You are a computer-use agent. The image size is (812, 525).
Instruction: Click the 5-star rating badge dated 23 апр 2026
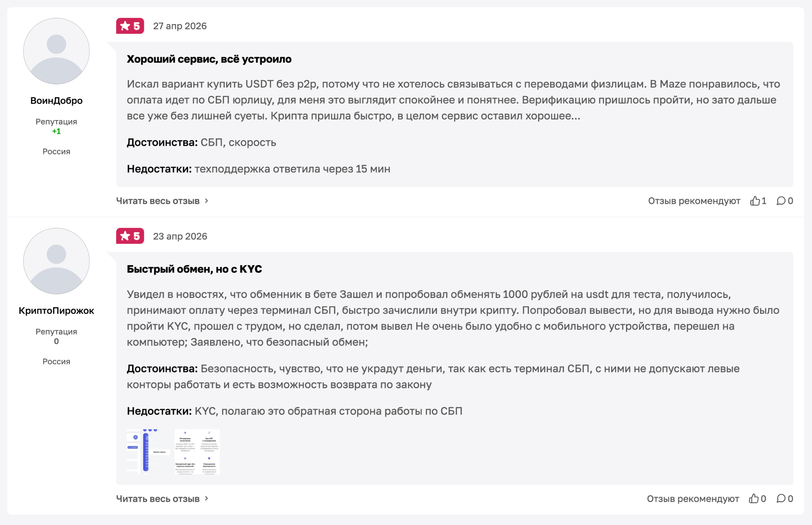point(130,236)
